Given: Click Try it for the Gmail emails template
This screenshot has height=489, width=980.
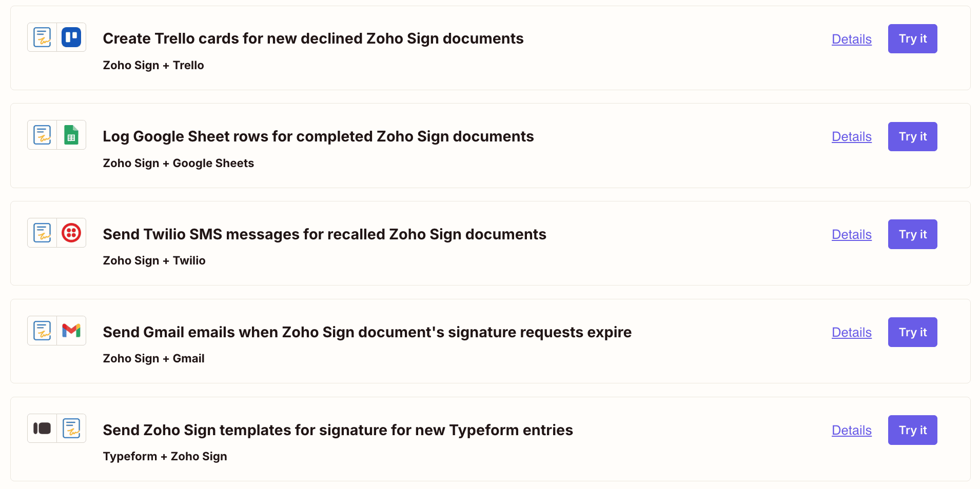Looking at the screenshot, I should (912, 332).
